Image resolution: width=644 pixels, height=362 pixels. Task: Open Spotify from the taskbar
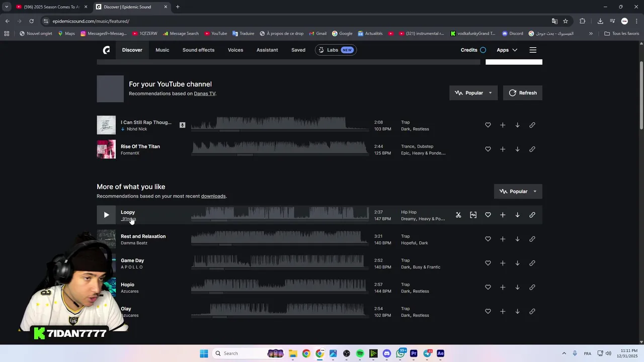coord(360,353)
